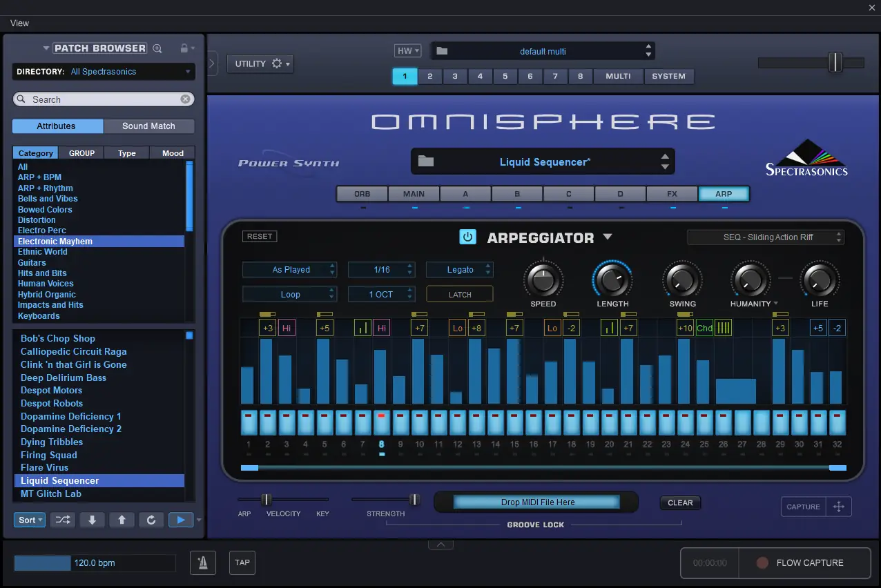Click the patch browser magnifier zoom icon
This screenshot has height=588, width=881.
pos(157,48)
